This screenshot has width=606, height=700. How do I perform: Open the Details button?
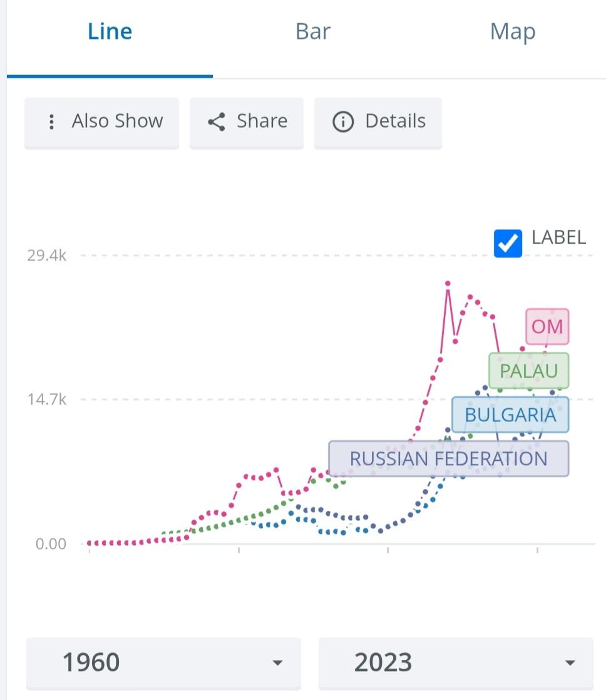pyautogui.click(x=378, y=122)
